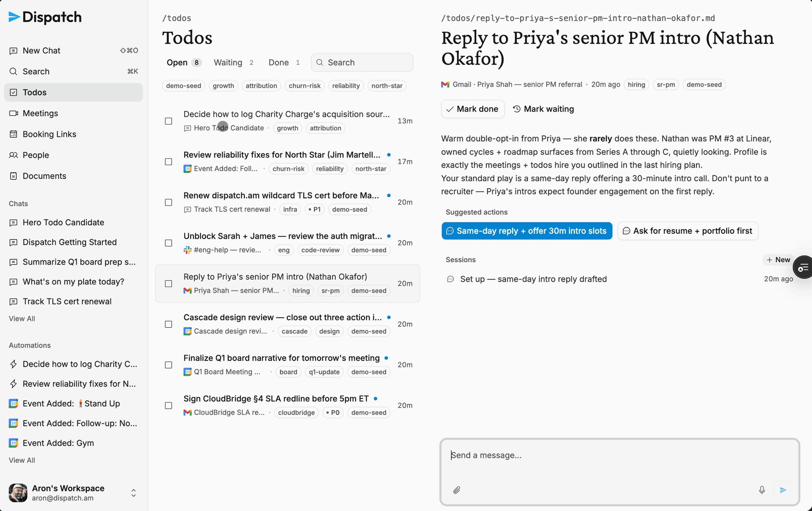Check off Reply to Priya's intro todo
This screenshot has height=511, width=812.
[x=168, y=283]
